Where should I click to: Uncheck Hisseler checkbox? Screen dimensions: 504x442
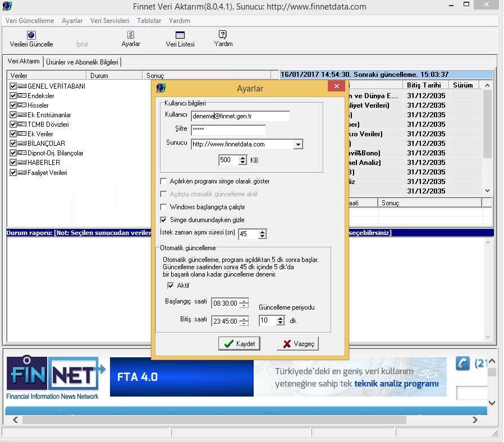click(13, 105)
